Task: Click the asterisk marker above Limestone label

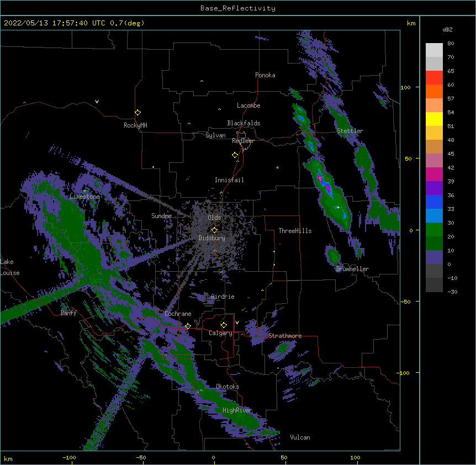Action: point(84,191)
